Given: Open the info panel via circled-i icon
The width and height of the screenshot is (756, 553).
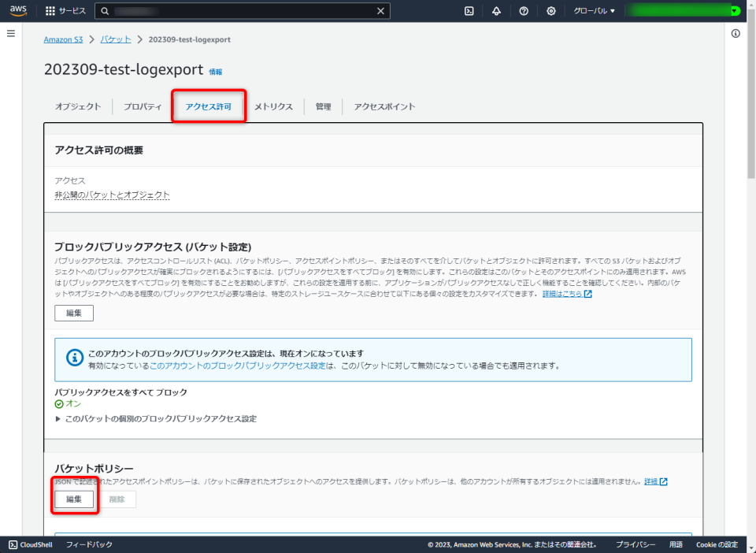Looking at the screenshot, I should click(x=736, y=34).
